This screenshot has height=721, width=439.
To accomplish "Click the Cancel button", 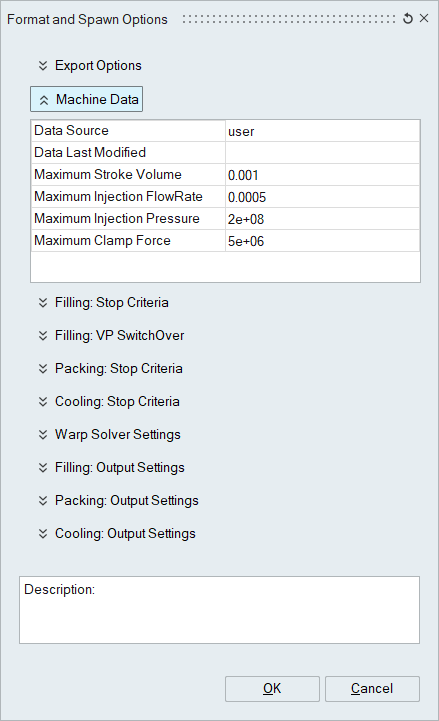I will tap(372, 689).
